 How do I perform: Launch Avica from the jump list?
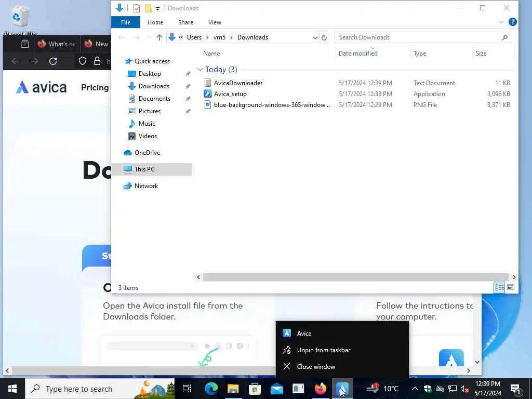coord(342,333)
